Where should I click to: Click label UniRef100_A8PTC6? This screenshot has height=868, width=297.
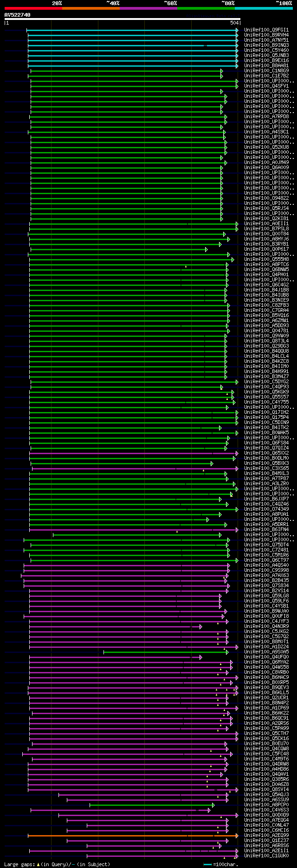tap(266, 265)
